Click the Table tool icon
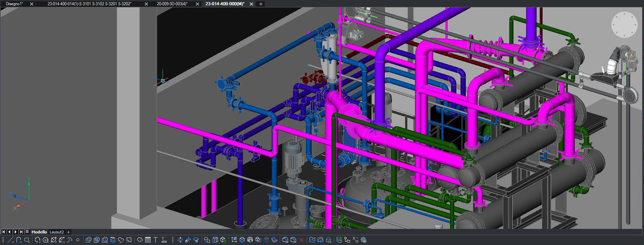 [x=148, y=240]
